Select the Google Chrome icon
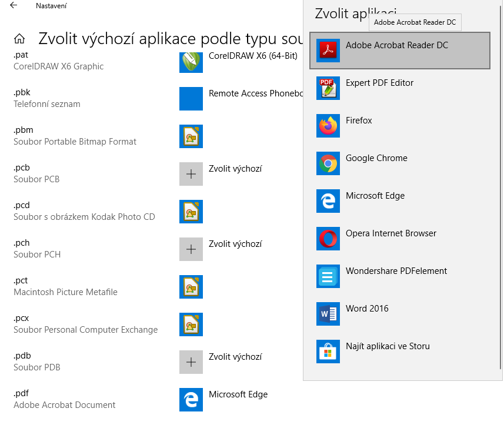Image resolution: width=504 pixels, height=425 pixels. (x=328, y=163)
